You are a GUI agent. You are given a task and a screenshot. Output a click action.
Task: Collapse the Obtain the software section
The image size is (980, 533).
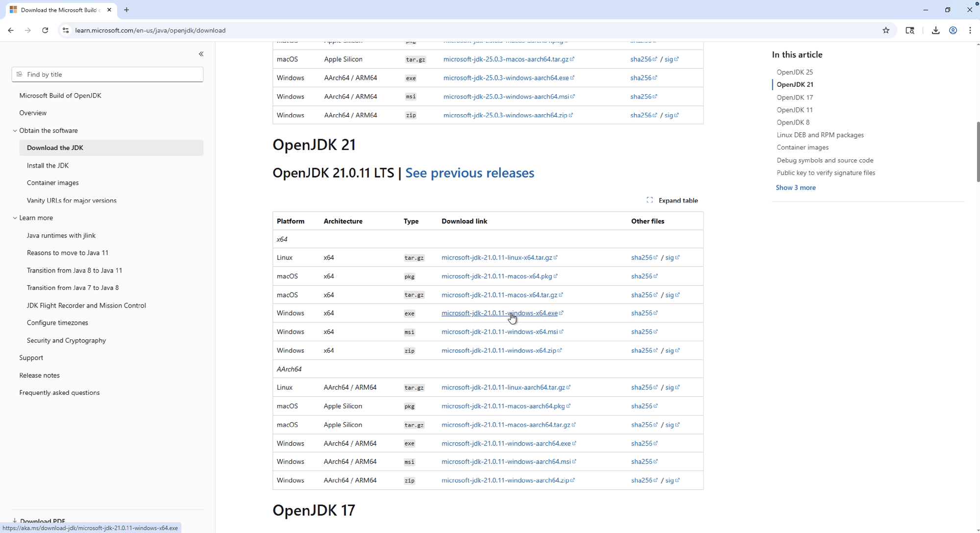pos(15,131)
